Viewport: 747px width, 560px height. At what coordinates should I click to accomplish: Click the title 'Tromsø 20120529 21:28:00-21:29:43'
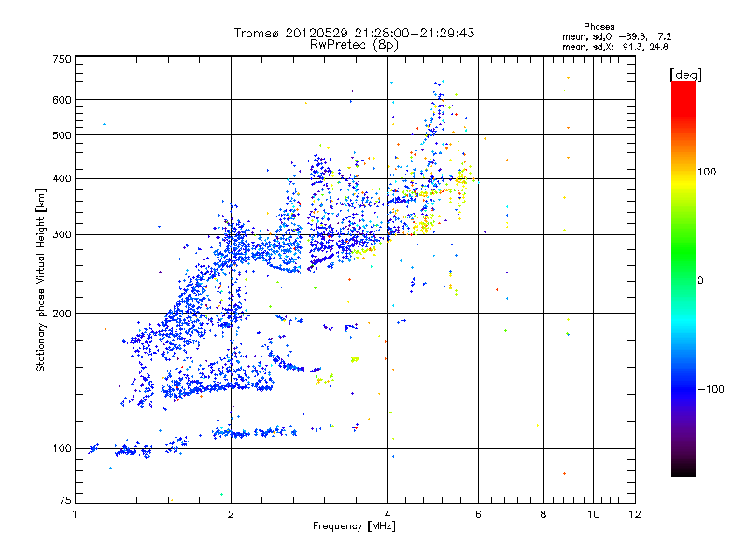pos(354,33)
